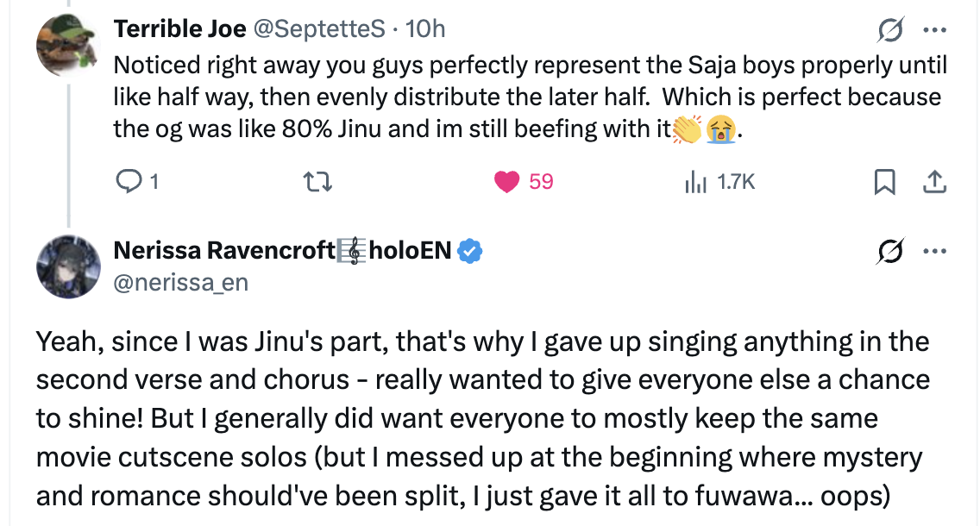The width and height of the screenshot is (980, 526).
Task: Click the body text of Nerissa's reply
Action: 483,420
